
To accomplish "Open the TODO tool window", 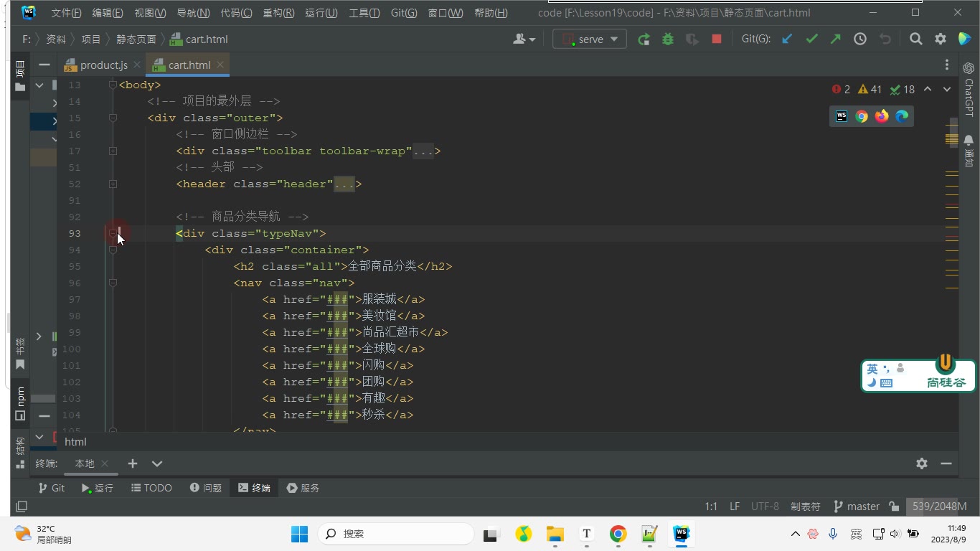I will 151,488.
